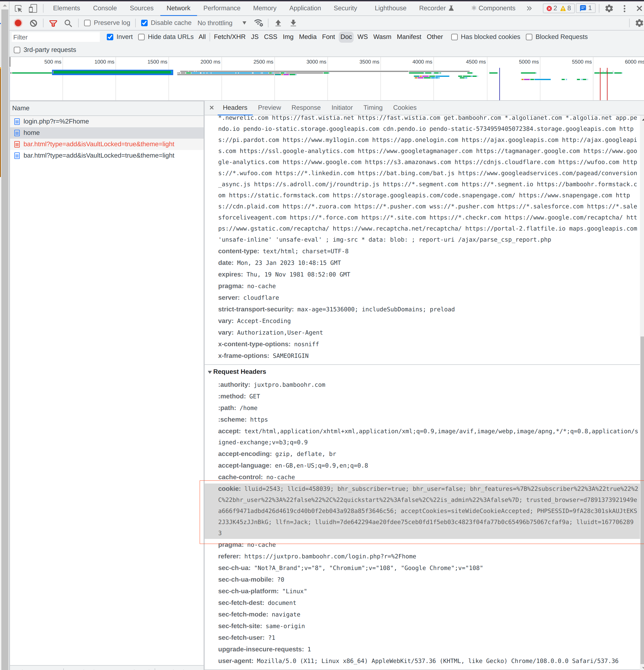The height and width of the screenshot is (670, 644).
Task: Switch to the Application panel
Action: [305, 8]
